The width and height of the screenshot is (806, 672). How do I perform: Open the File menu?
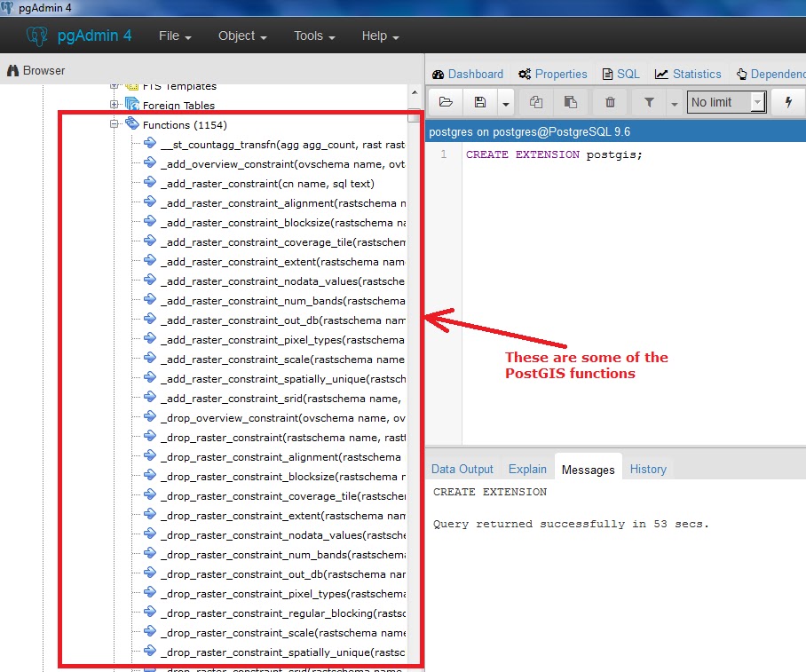(175, 36)
